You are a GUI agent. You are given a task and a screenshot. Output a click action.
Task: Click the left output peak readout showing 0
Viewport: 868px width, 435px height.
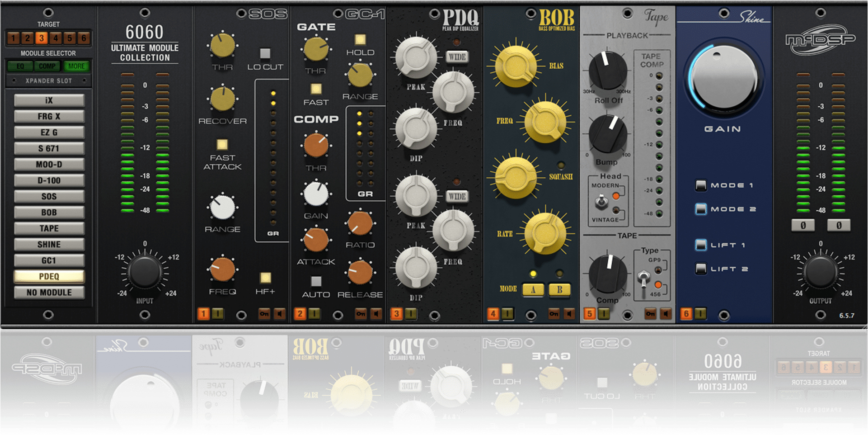pyautogui.click(x=803, y=225)
